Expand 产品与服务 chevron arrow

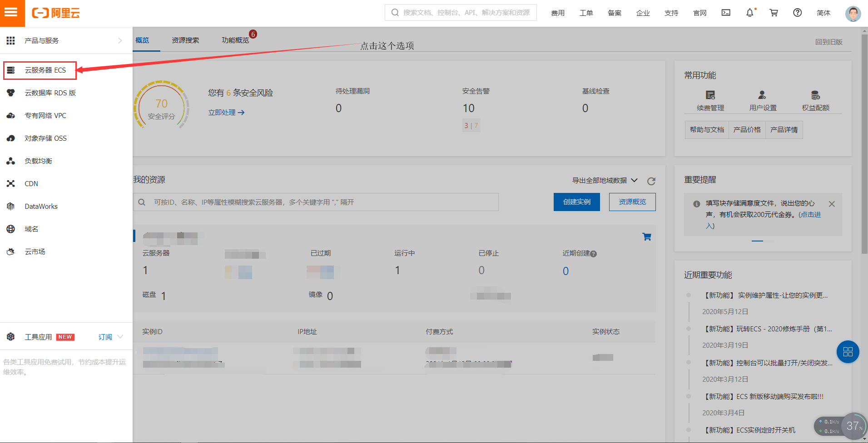[120, 40]
